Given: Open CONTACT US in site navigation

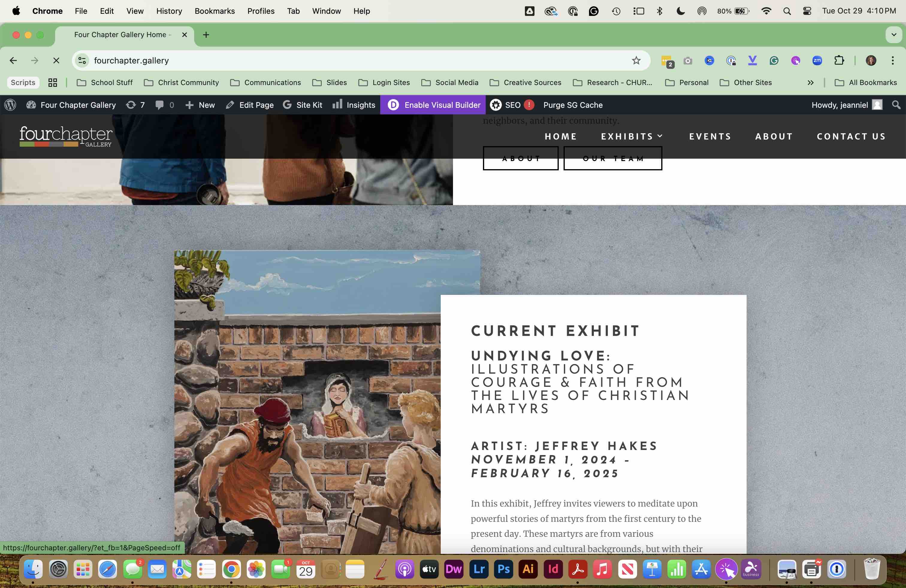Looking at the screenshot, I should 851,136.
